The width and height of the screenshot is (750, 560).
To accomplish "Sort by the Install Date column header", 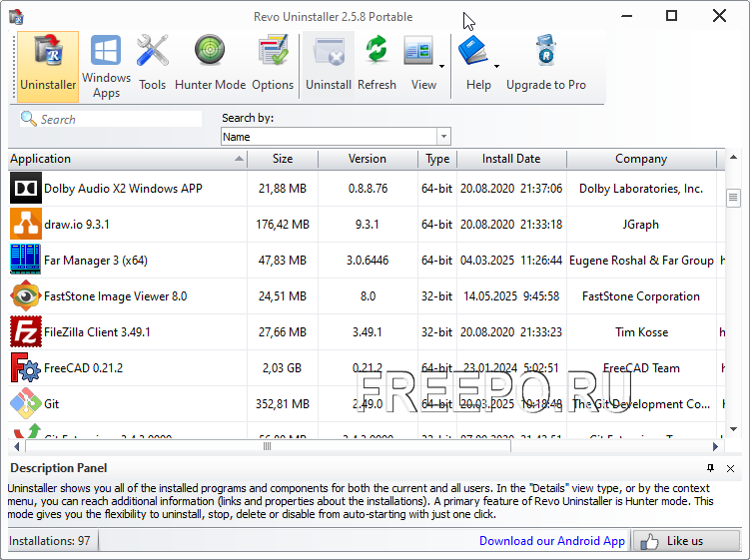I will tap(511, 159).
